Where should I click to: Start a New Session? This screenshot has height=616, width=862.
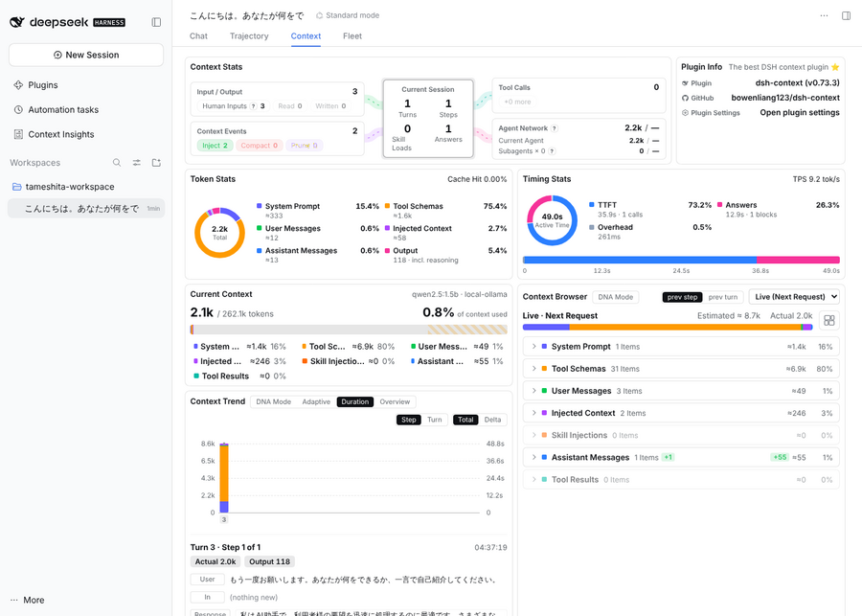click(86, 55)
